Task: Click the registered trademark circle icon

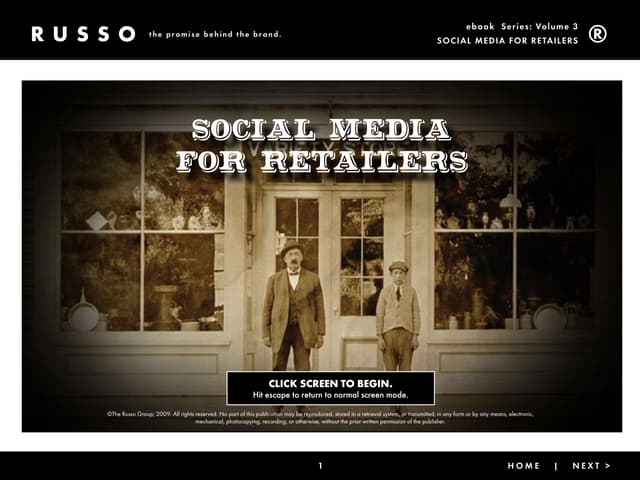Action: [x=598, y=33]
